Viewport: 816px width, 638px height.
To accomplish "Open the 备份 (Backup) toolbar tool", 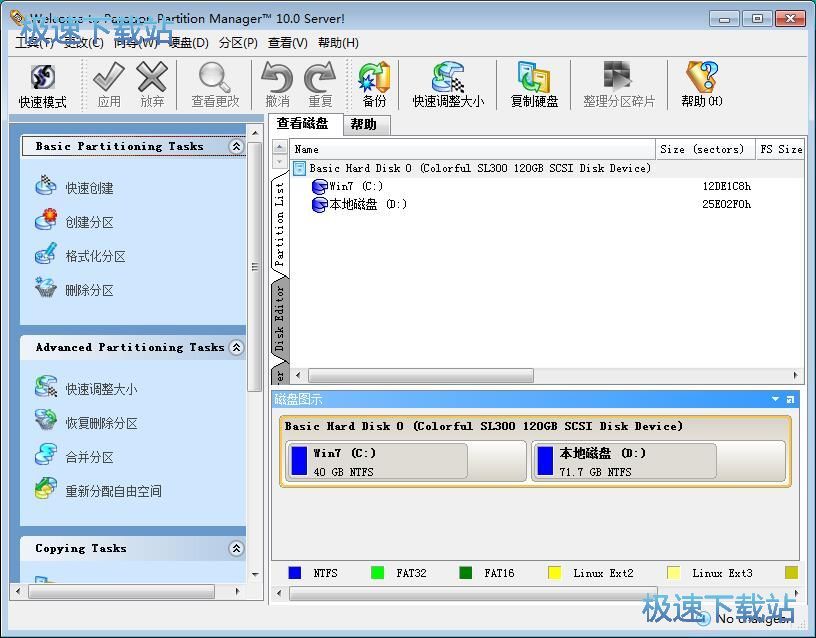I will click(373, 84).
